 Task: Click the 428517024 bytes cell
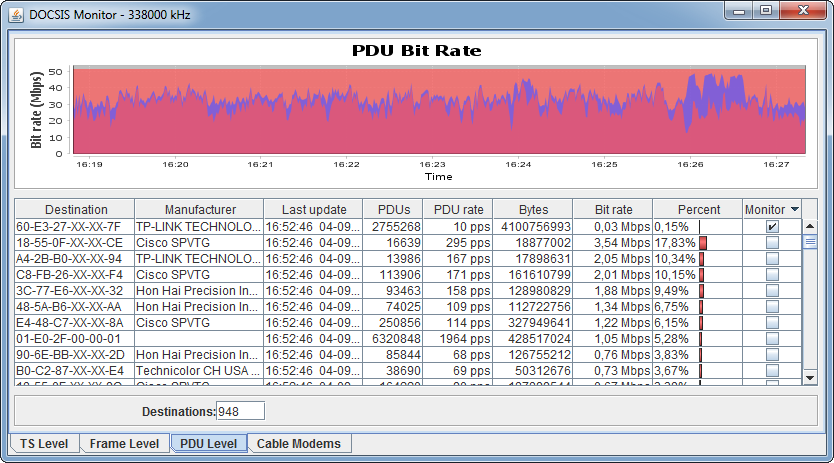click(x=533, y=338)
